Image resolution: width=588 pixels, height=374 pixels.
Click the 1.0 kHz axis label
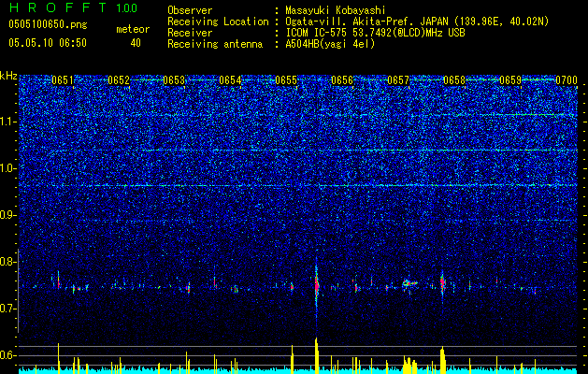coord(7,168)
